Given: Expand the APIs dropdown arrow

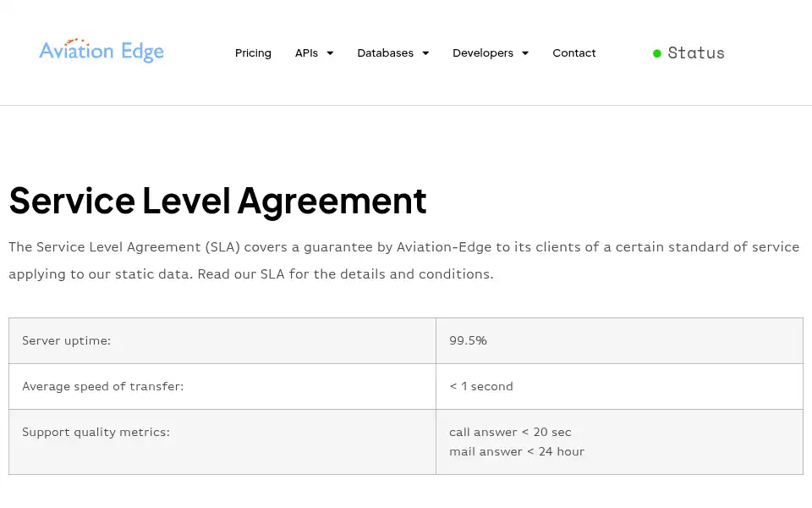Looking at the screenshot, I should [330, 53].
